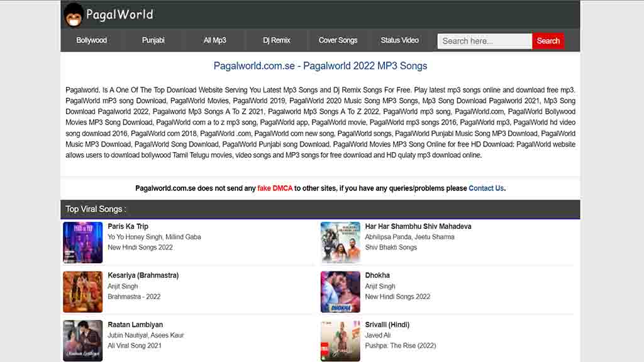
Task: Click the 'All Viral Song 2021' text
Action: pos(135,346)
